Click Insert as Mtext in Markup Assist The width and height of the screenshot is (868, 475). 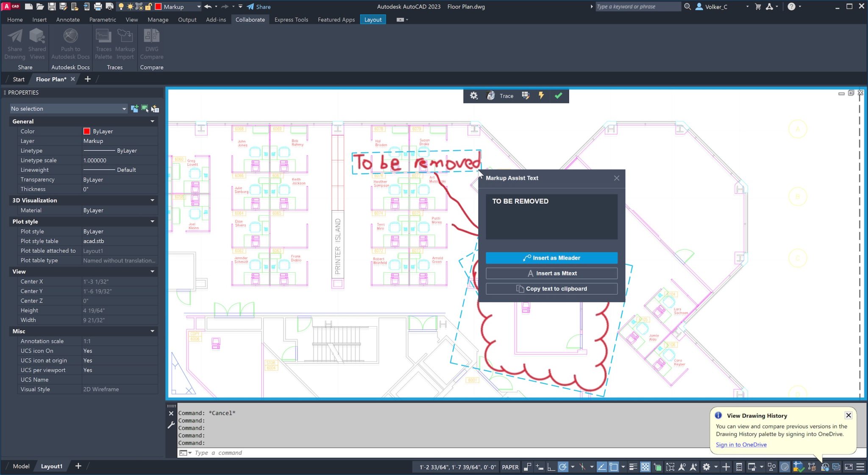[551, 273]
